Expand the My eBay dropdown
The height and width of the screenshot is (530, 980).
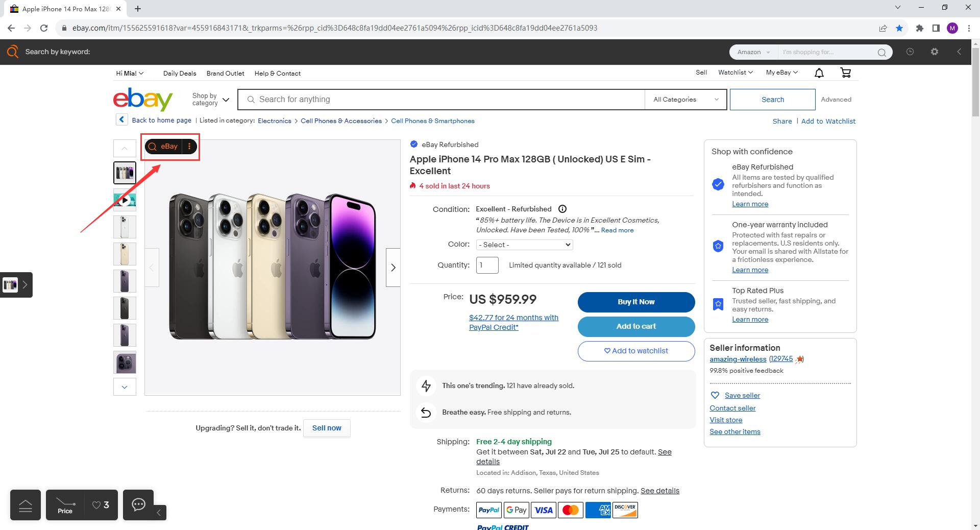[x=781, y=73]
